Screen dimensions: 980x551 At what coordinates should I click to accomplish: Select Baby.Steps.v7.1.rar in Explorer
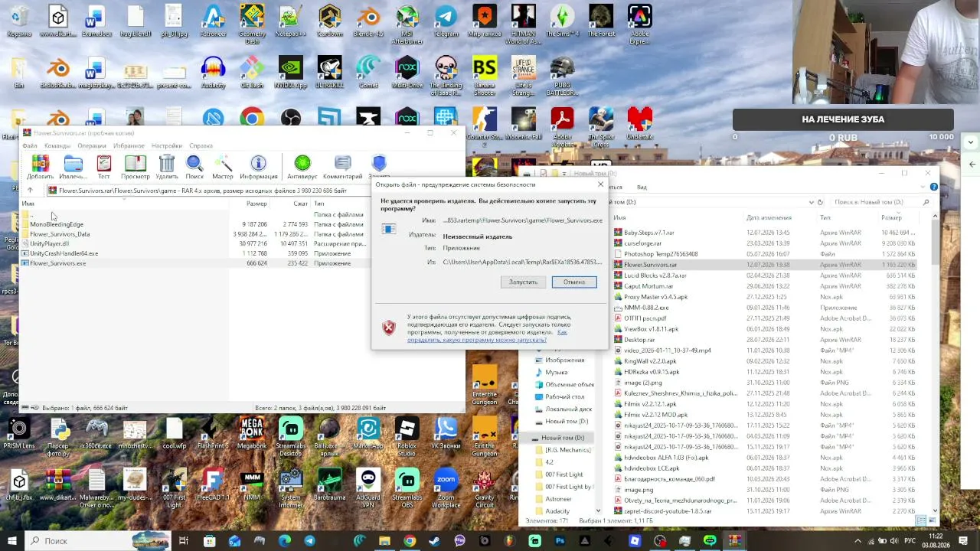tap(648, 233)
